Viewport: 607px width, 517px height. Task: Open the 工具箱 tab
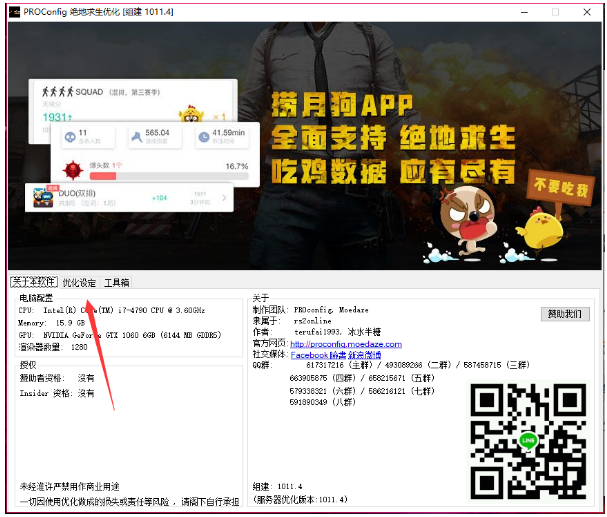click(116, 282)
